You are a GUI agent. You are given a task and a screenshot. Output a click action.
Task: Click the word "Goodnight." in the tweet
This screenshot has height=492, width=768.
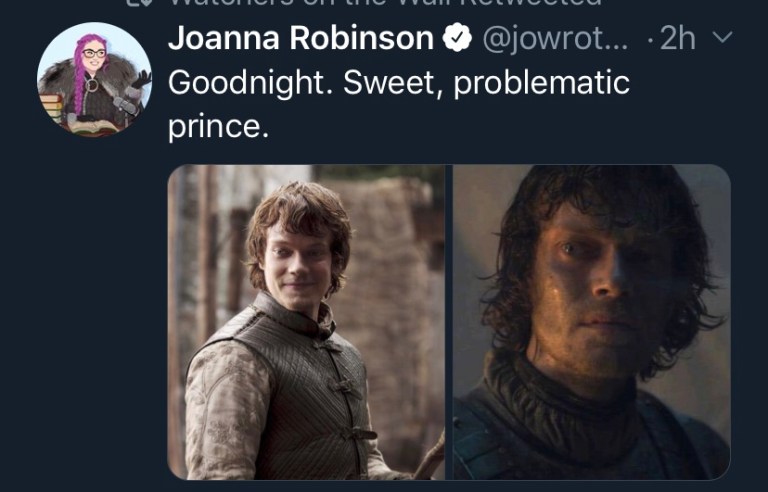[248, 83]
